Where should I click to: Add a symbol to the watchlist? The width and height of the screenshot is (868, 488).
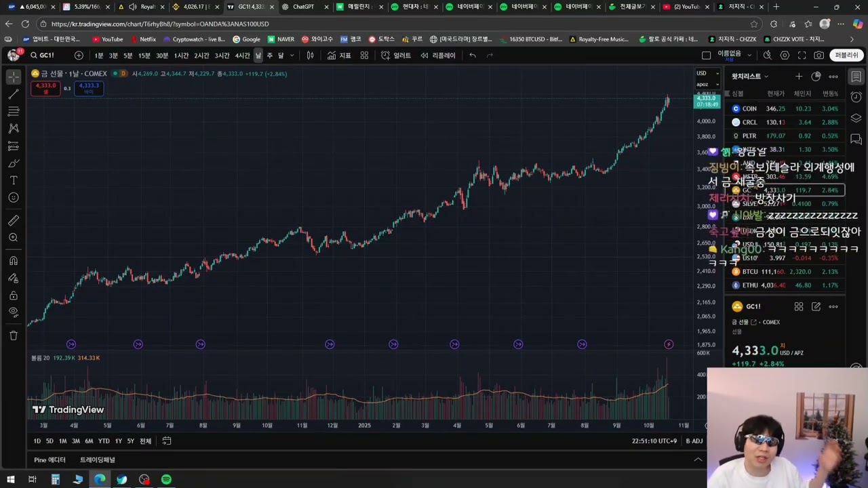tap(799, 77)
